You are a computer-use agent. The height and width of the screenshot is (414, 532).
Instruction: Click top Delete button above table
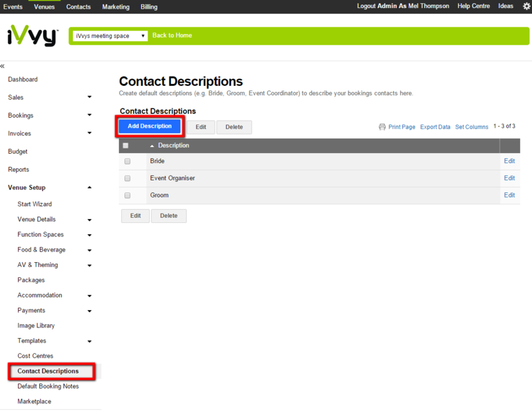[x=234, y=127]
